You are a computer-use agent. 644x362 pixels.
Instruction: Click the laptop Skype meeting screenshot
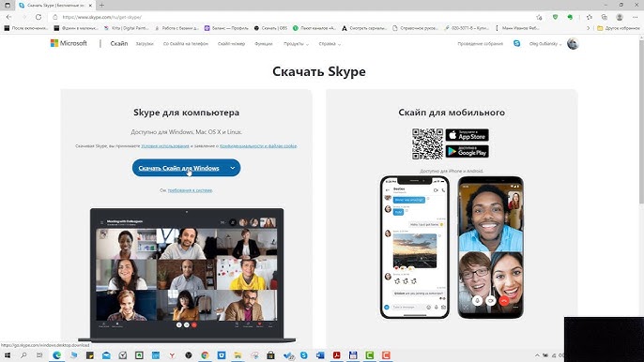click(x=187, y=274)
